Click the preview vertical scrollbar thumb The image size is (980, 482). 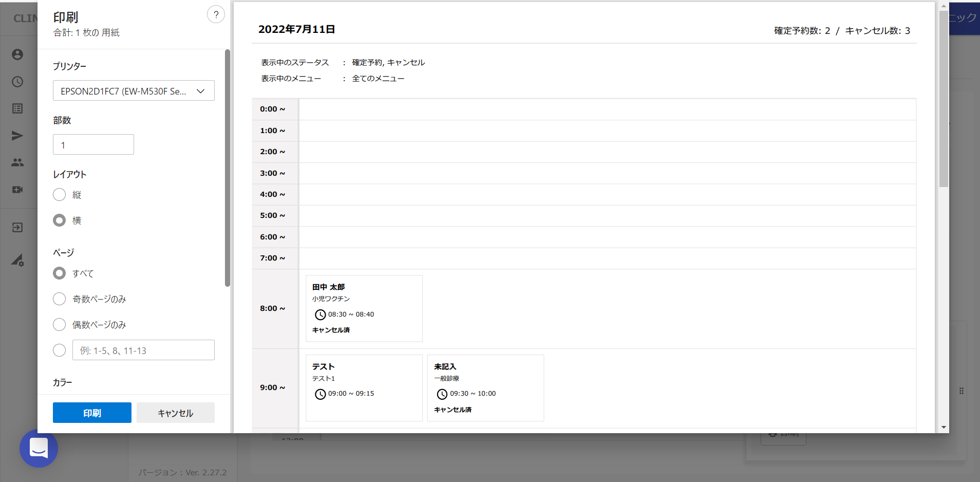(x=944, y=99)
